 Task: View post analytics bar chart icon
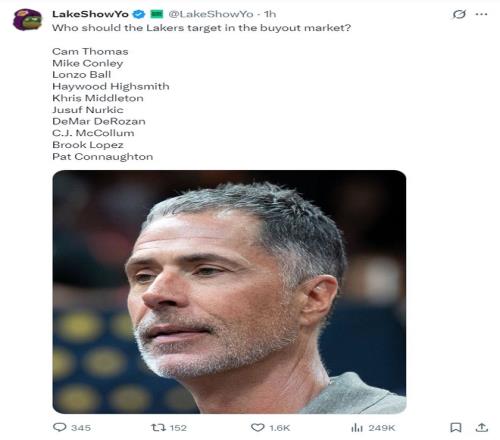pos(357,427)
